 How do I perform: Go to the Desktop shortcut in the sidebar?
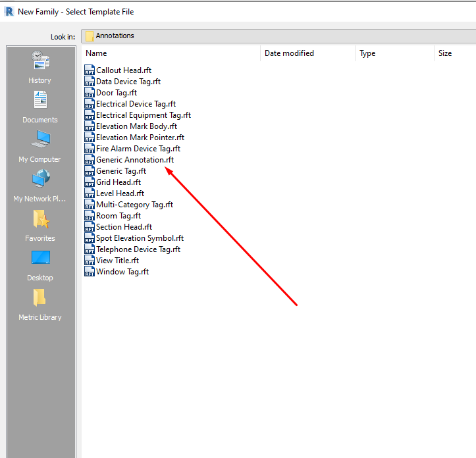pos(40,266)
